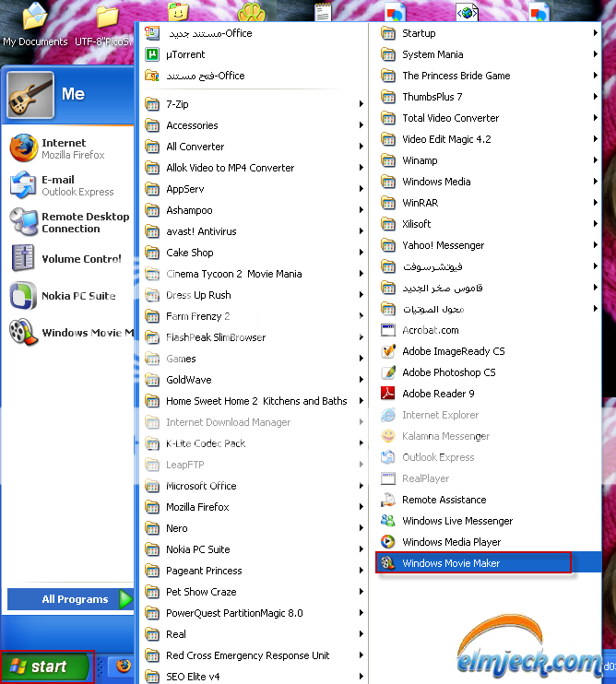This screenshot has height=684, width=616.
Task: Open Video Edit Magic 4.2 group
Action: point(489,139)
